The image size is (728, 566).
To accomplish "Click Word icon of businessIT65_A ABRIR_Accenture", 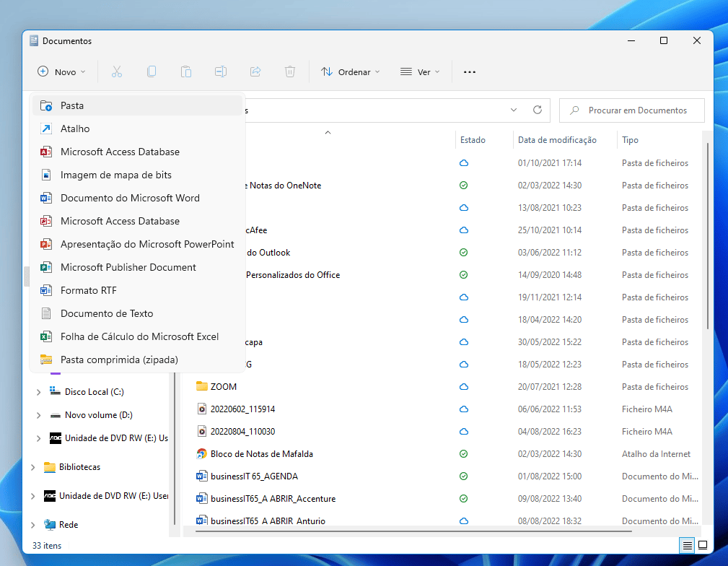I will 201,499.
